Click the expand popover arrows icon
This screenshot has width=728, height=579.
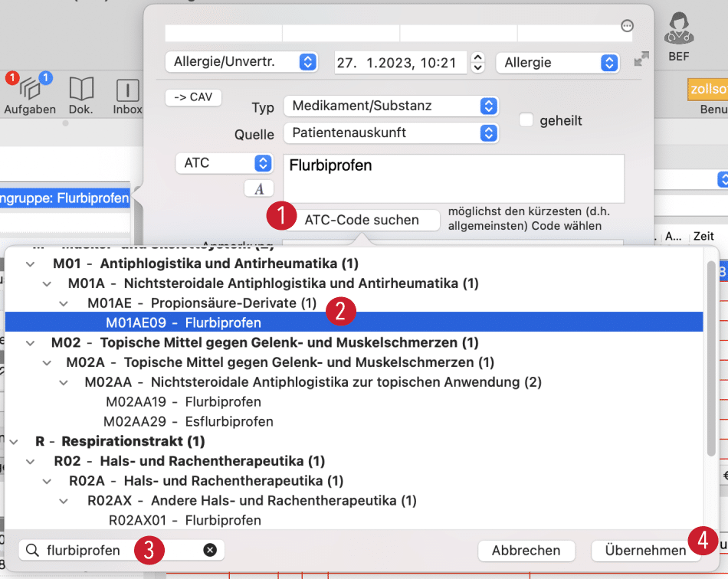pyautogui.click(x=641, y=59)
